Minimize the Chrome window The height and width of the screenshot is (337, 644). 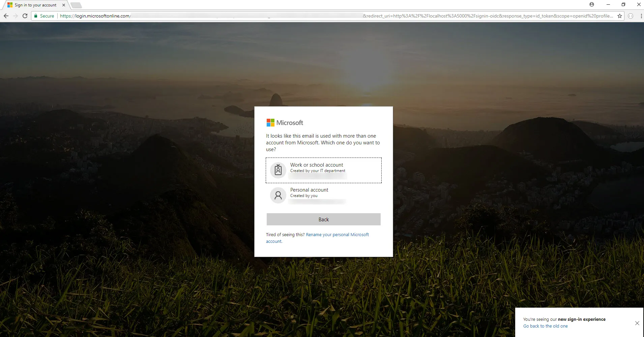608,4
